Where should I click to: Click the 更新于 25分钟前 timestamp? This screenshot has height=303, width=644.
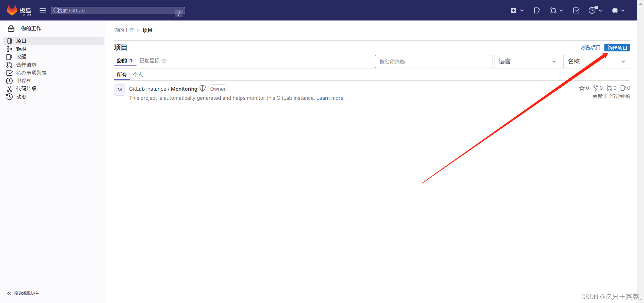tap(611, 96)
